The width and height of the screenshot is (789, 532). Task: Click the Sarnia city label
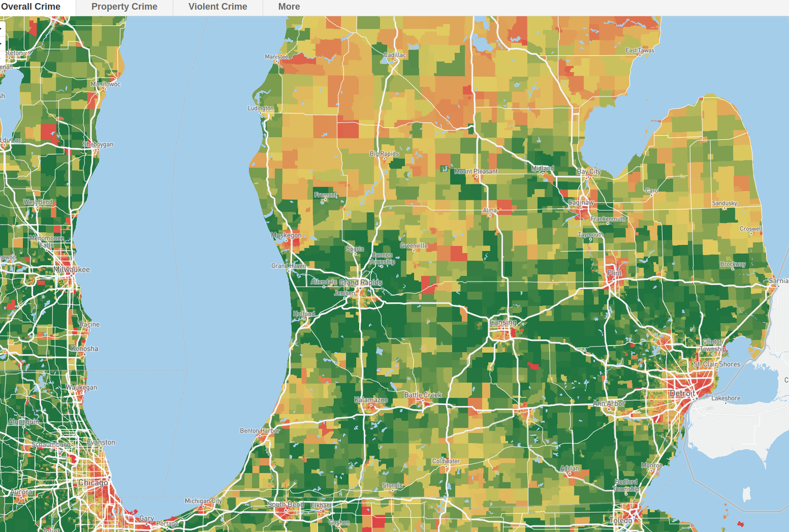point(779,280)
